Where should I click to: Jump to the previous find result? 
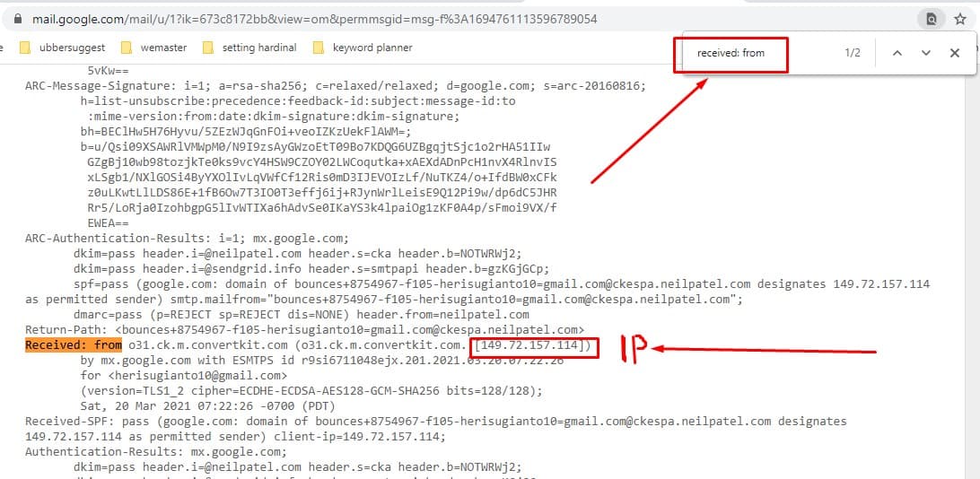pos(897,53)
